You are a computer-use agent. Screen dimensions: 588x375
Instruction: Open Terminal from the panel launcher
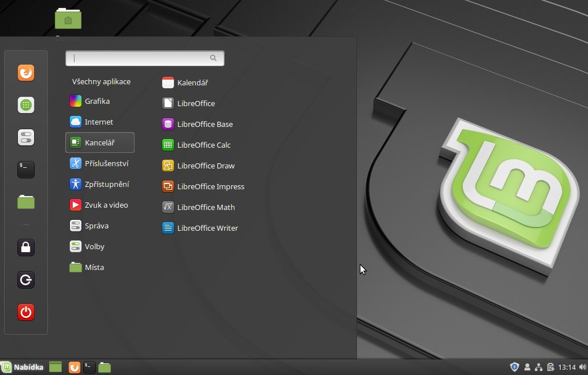pos(90,367)
